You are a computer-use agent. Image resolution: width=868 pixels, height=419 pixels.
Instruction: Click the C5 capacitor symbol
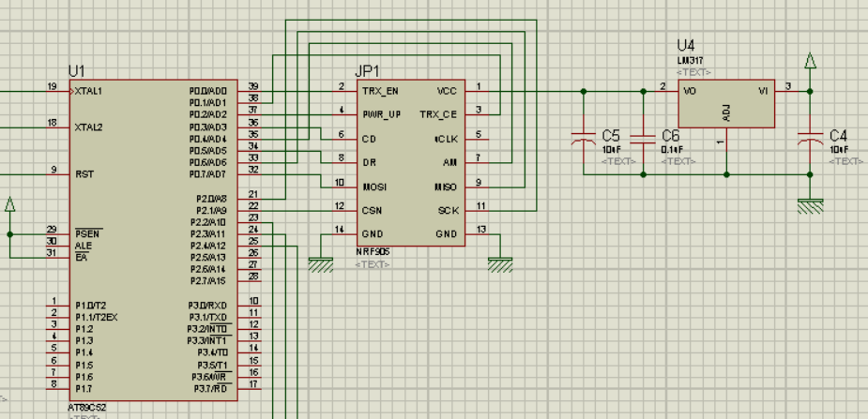point(584,139)
